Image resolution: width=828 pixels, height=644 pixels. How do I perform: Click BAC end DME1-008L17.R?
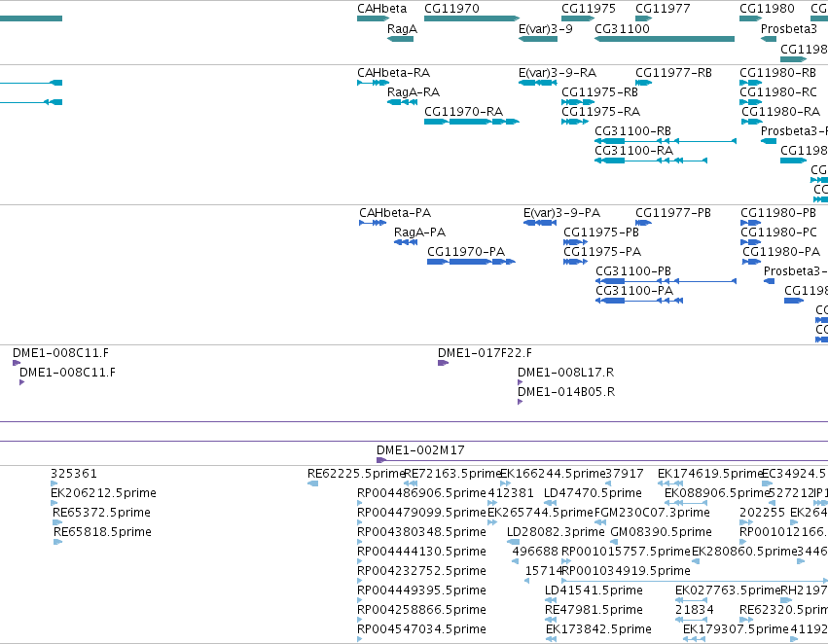pos(521,382)
